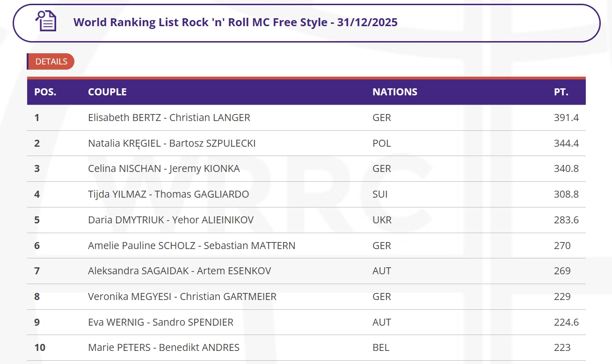Click Aleksandra SAGAIDAK - Artem ESENKOV couple

[x=179, y=271]
